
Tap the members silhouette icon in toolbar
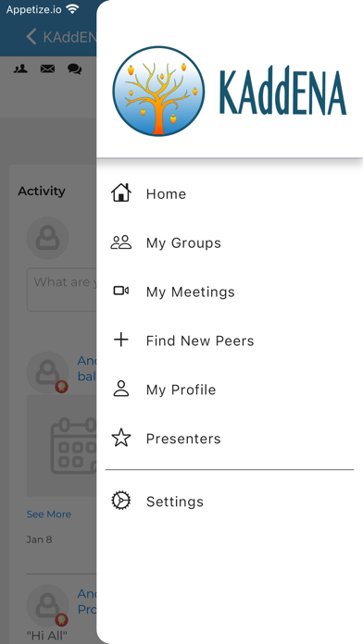(x=20, y=69)
